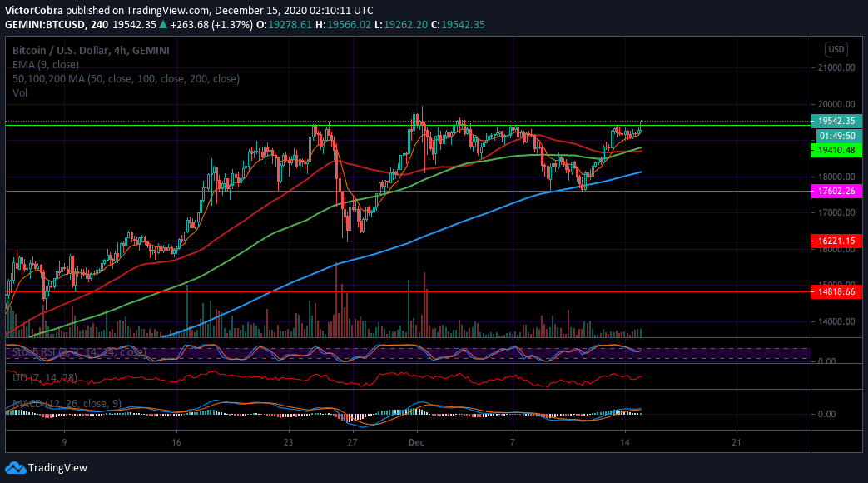Image resolution: width=868 pixels, height=483 pixels.
Task: Click the TradingView text link
Action: click(x=57, y=468)
